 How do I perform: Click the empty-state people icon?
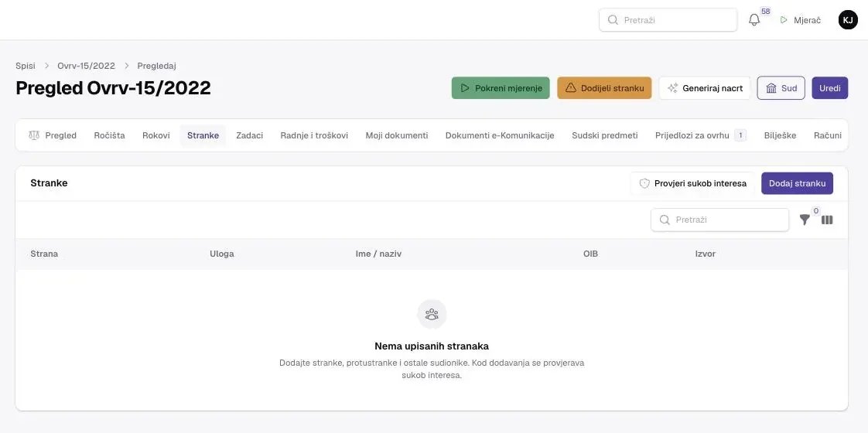[x=432, y=315]
